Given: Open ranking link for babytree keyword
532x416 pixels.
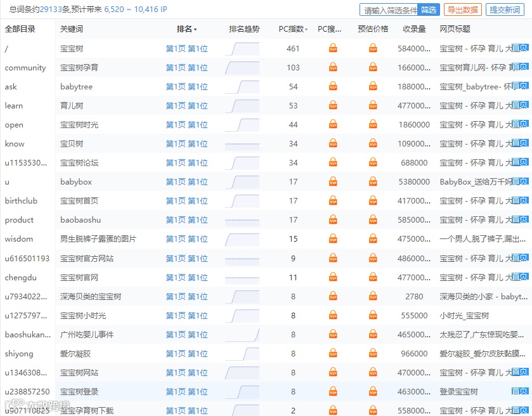Looking at the screenshot, I should [x=186, y=86].
